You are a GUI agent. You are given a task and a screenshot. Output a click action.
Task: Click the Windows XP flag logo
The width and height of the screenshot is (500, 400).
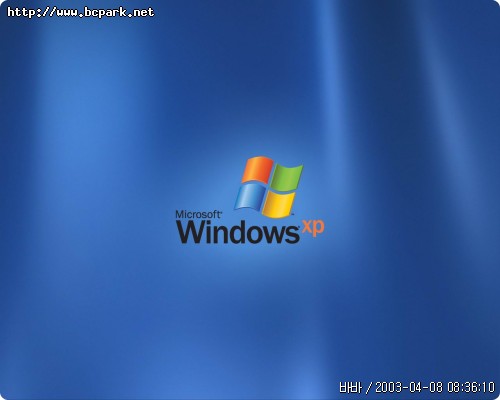(x=269, y=187)
